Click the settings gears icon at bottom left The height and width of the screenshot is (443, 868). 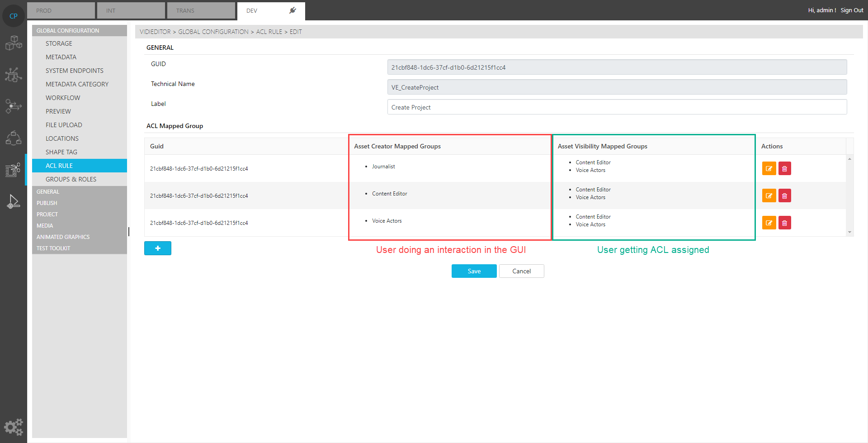(x=13, y=427)
